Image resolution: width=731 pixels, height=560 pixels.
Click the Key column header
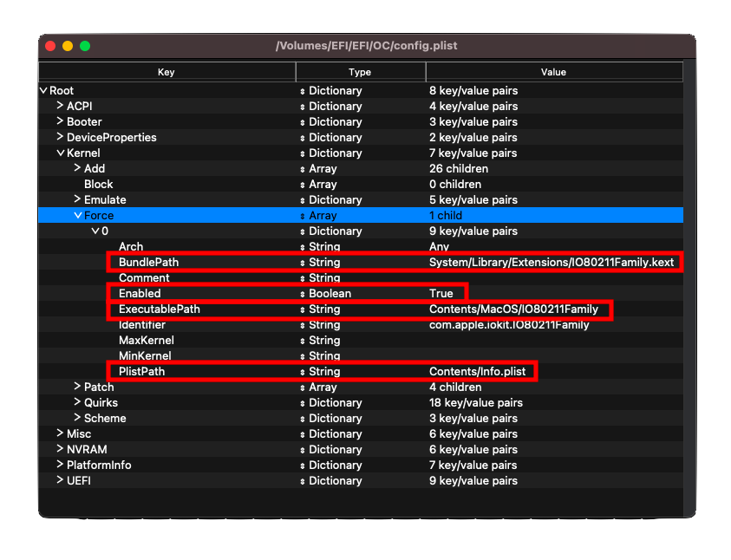166,72
